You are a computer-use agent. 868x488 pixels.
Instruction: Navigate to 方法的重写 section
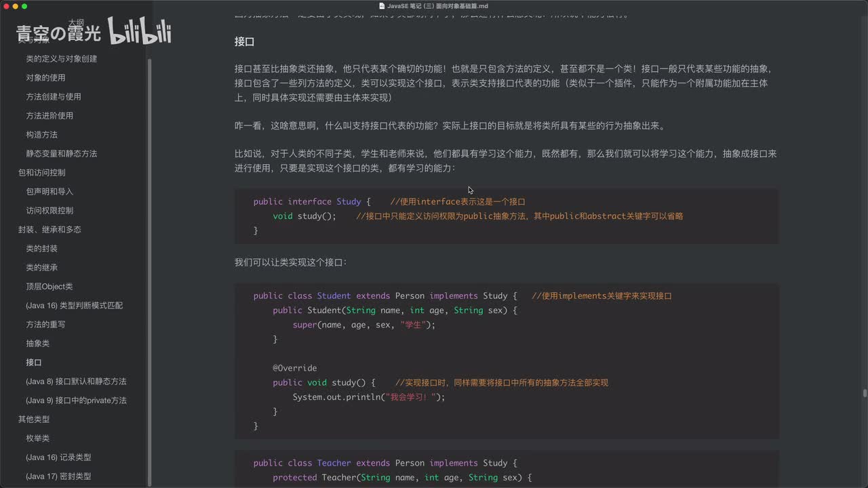click(x=45, y=325)
